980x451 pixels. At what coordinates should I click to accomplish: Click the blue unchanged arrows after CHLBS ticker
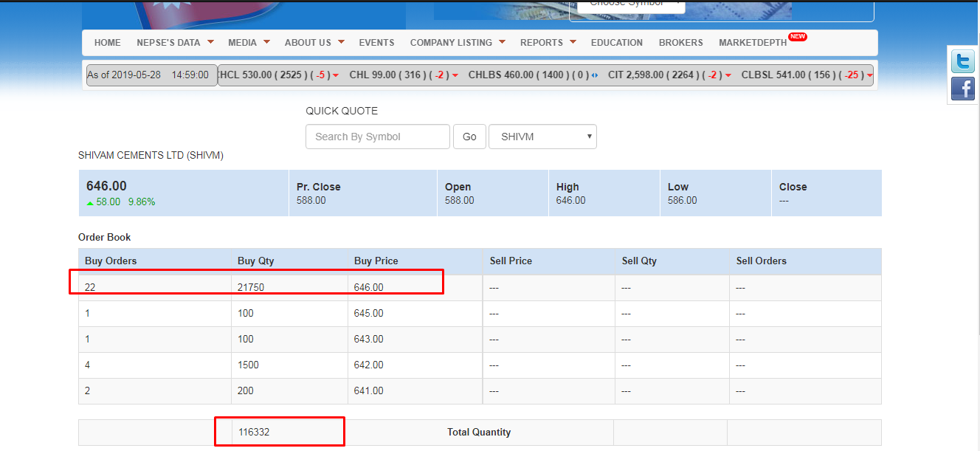pos(595,75)
